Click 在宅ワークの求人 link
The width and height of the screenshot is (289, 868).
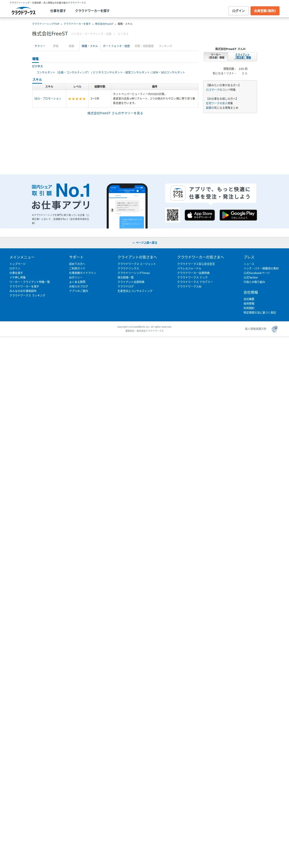217,103
